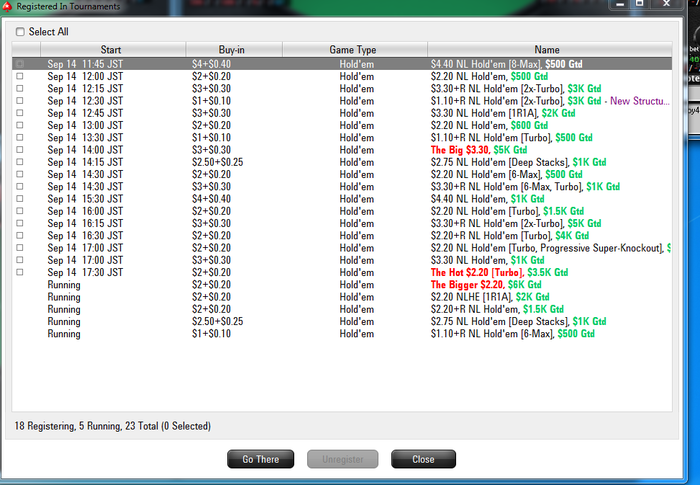Select $2.20 NL Hold'em, $600 Gtd row
This screenshot has width=700, height=485.
pyautogui.click(x=342, y=125)
